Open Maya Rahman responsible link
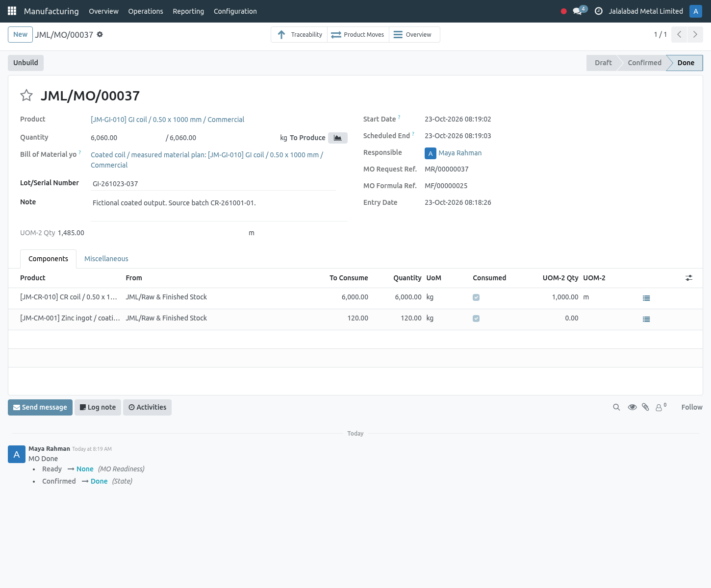711x588 pixels. coord(460,153)
